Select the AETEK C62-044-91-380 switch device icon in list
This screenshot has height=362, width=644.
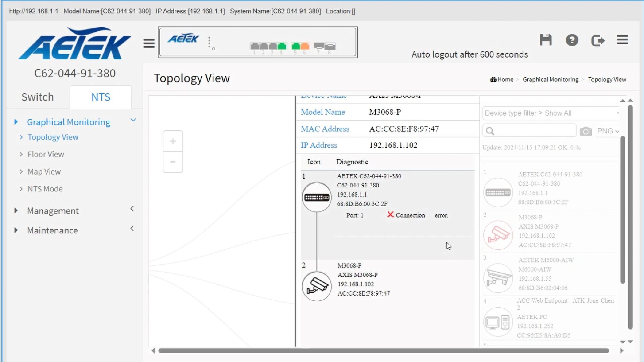click(x=498, y=192)
